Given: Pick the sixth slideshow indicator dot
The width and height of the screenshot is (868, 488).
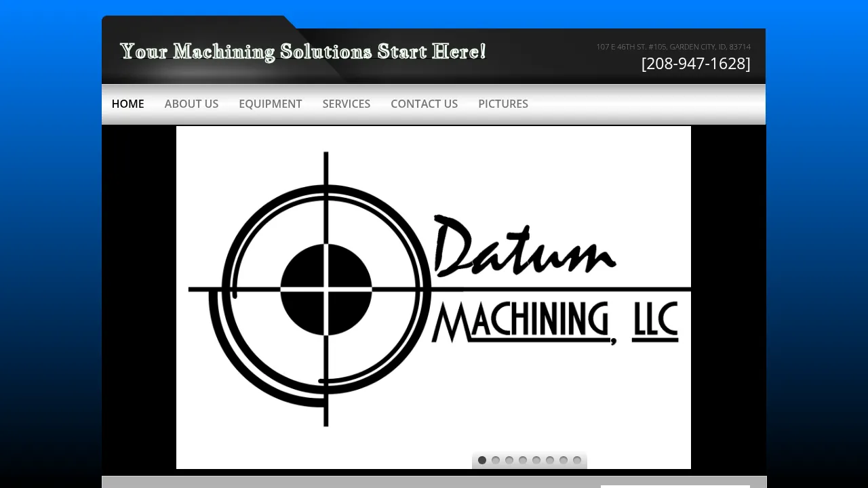Looking at the screenshot, I should point(550,460).
